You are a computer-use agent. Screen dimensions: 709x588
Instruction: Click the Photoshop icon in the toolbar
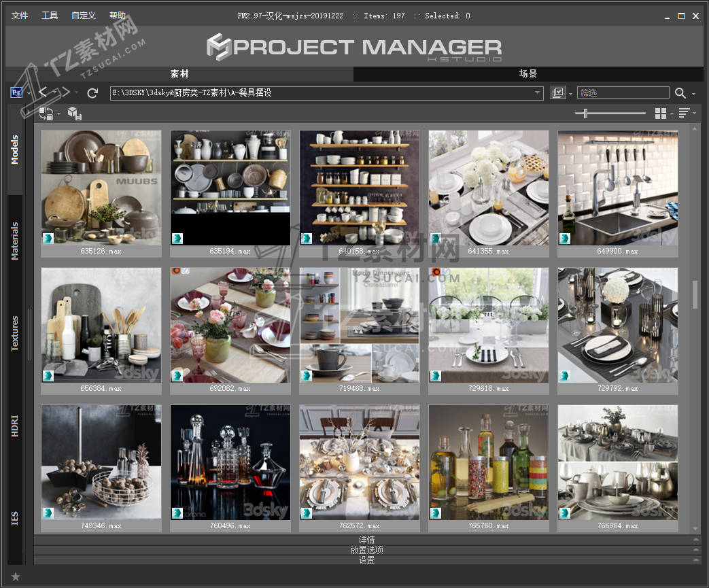17,92
